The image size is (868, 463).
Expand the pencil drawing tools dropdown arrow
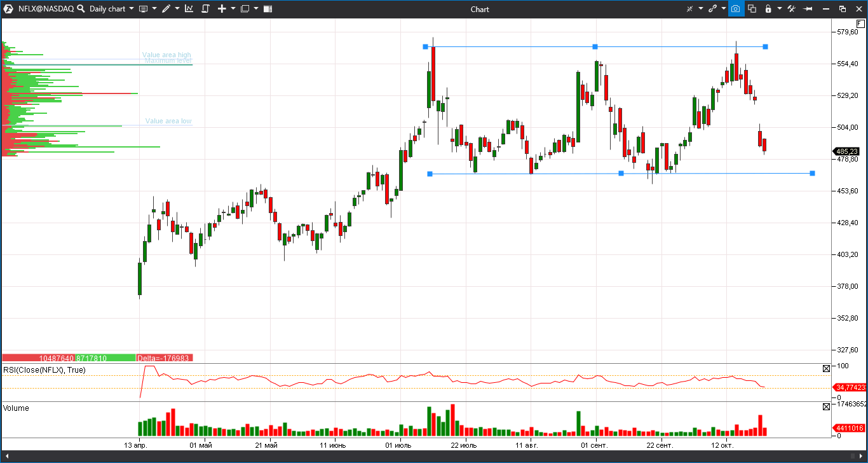tap(177, 9)
